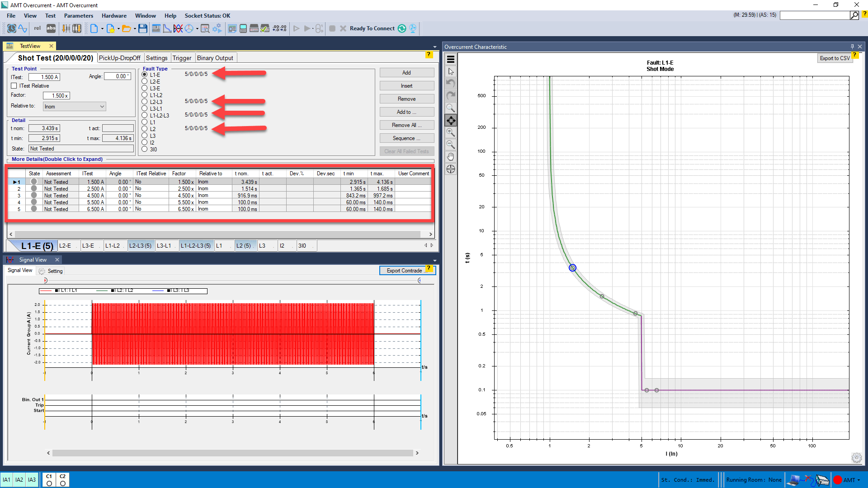Expand the AMT status dropdown arrow

[x=859, y=480]
